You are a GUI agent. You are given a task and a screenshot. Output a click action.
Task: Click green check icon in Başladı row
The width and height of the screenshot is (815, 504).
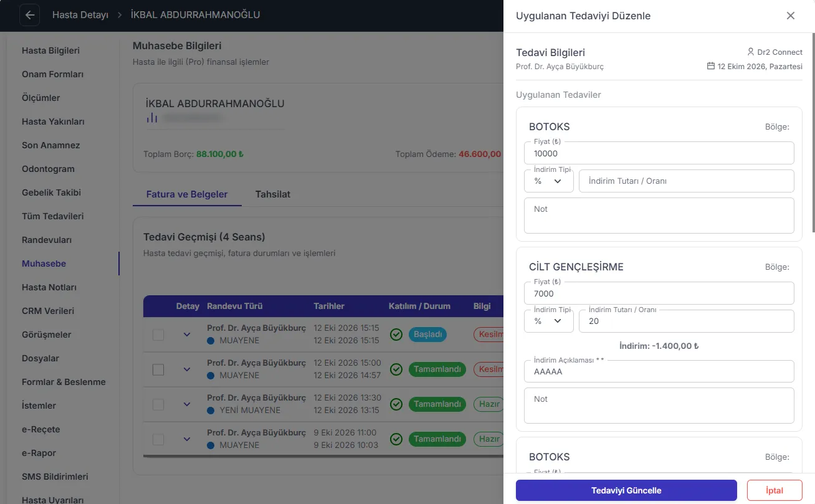click(x=396, y=335)
